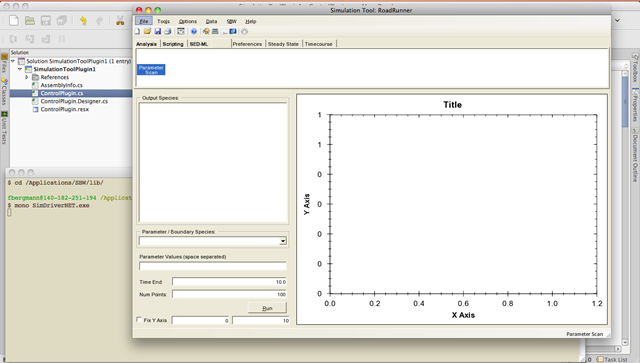Open the SBW menu
The width and height of the screenshot is (640, 363).
click(231, 21)
